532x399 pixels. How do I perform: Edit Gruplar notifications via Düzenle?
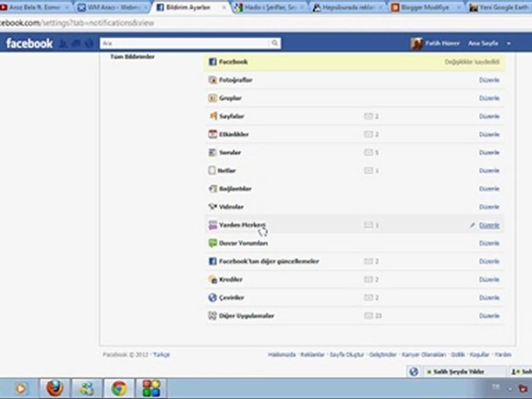(489, 98)
